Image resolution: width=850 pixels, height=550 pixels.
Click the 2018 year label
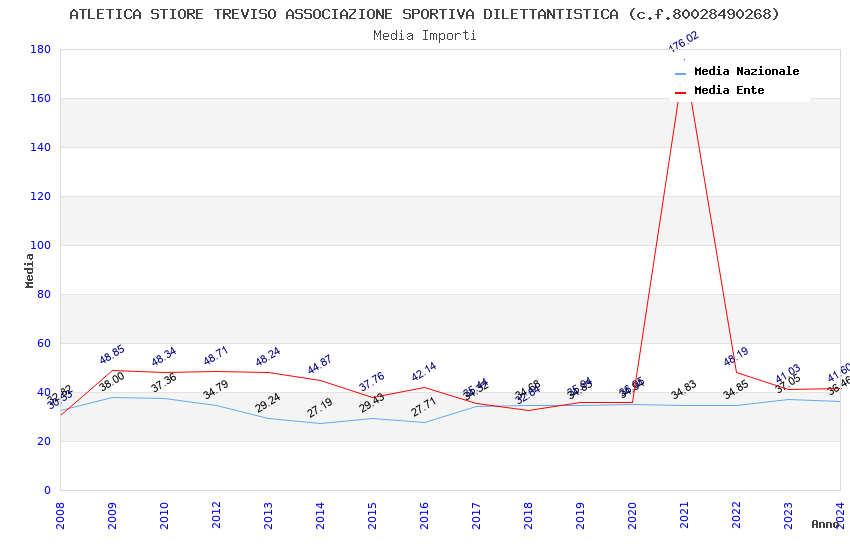click(x=529, y=515)
